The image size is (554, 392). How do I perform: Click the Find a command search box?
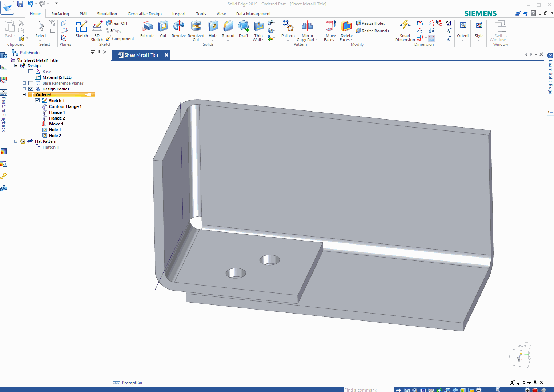[x=369, y=390]
